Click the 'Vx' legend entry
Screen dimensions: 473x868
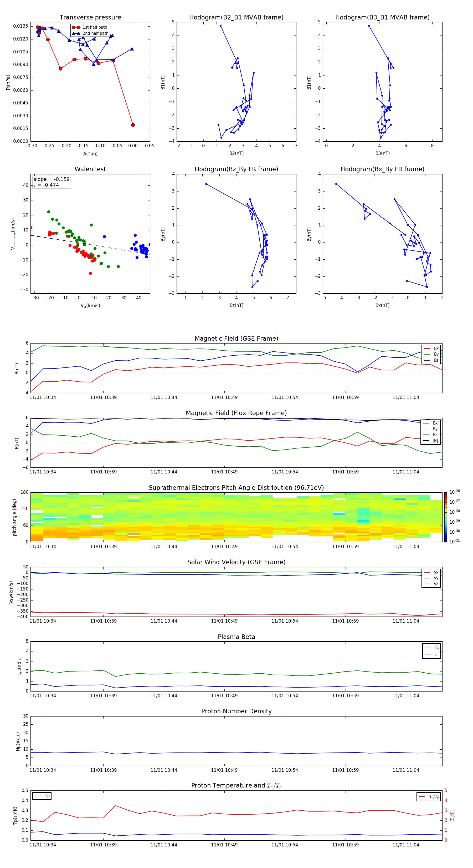431,572
